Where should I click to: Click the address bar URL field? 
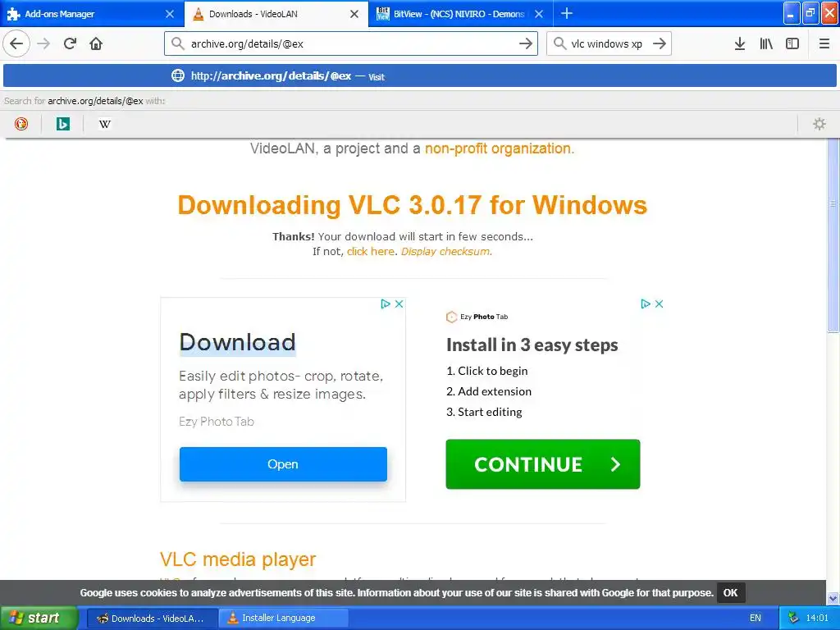351,43
